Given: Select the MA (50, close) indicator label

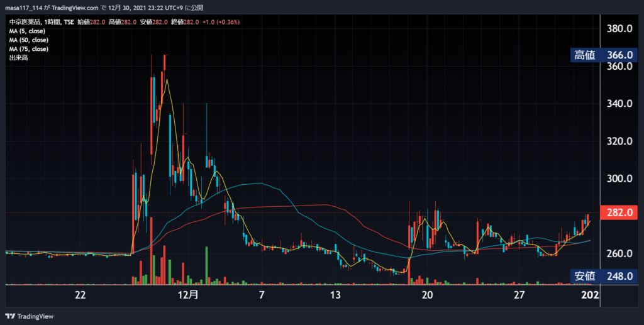Looking at the screenshot, I should (x=29, y=40).
